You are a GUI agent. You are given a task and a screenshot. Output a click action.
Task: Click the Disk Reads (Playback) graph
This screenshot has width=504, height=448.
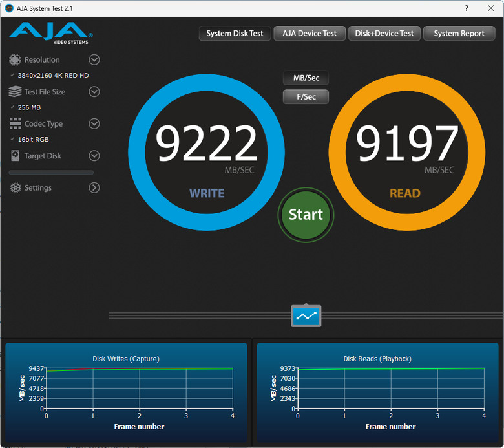[x=377, y=392]
